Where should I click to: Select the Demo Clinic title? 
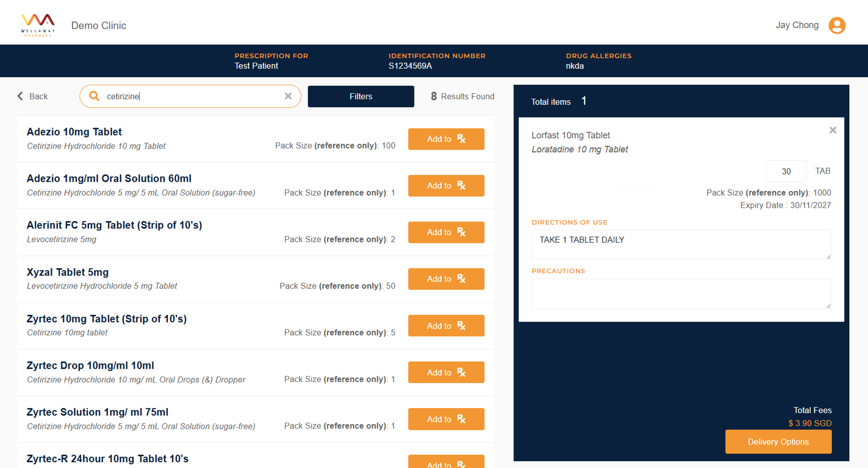point(99,25)
